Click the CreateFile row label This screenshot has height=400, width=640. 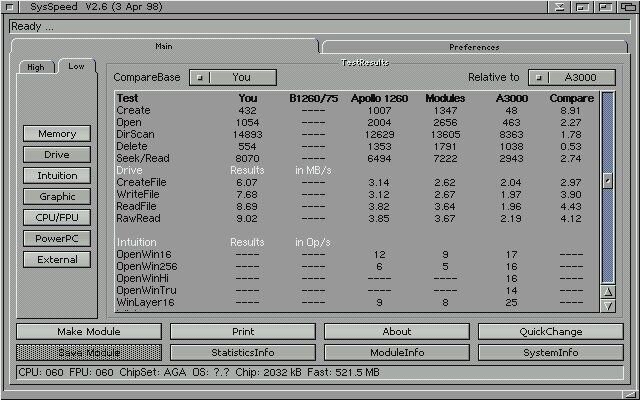click(141, 182)
